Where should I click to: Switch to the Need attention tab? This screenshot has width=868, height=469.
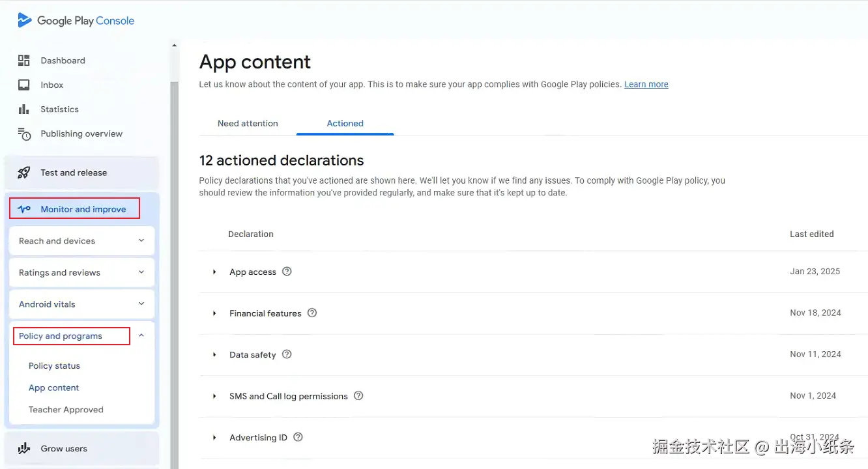click(x=248, y=123)
